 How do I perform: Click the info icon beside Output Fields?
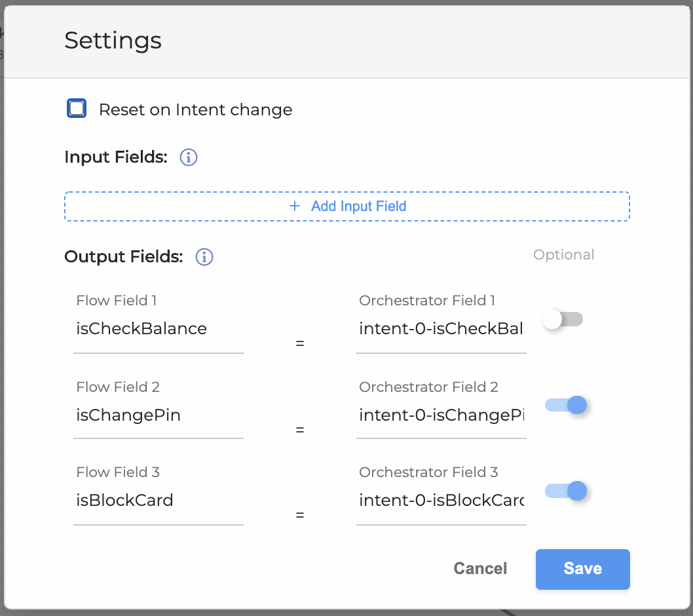click(204, 257)
